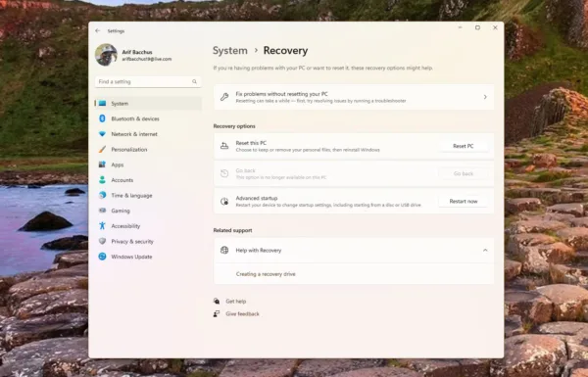Select the Gaming controller icon
The height and width of the screenshot is (377, 588).
[x=102, y=211]
